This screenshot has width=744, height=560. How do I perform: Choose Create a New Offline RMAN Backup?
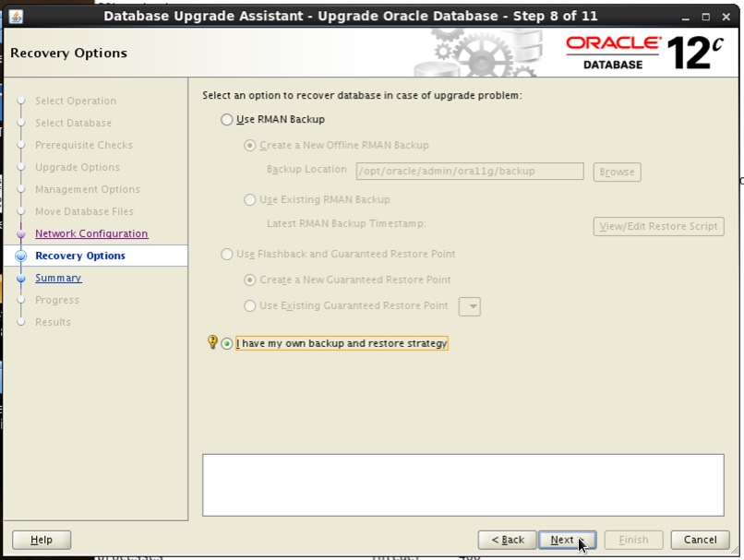coord(249,145)
